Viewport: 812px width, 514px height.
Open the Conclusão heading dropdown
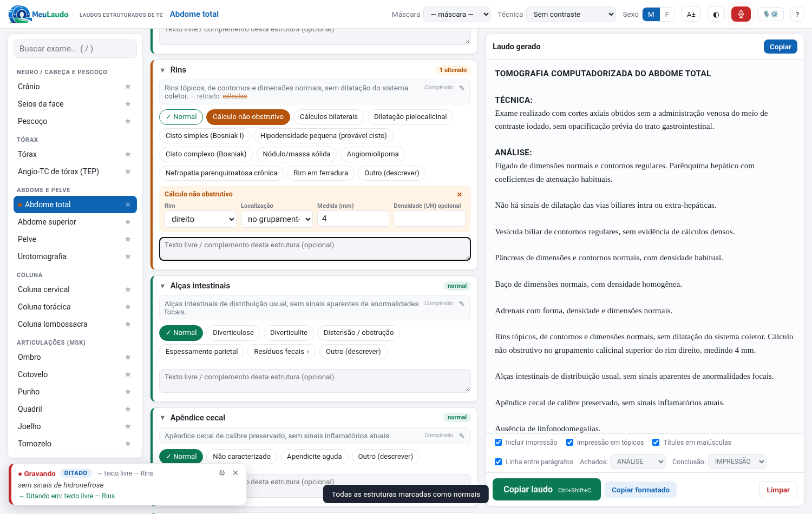(x=737, y=462)
